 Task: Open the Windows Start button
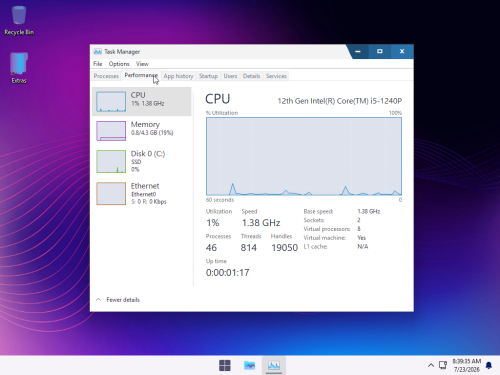click(225, 365)
